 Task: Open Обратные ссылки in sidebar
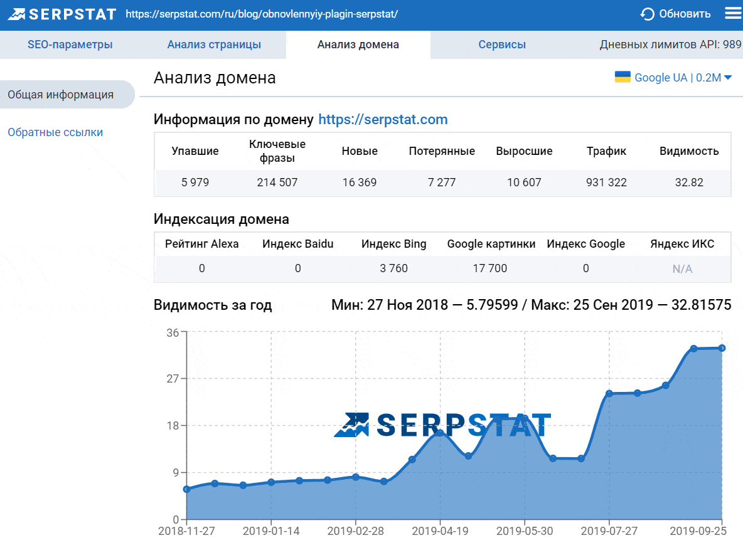click(55, 132)
